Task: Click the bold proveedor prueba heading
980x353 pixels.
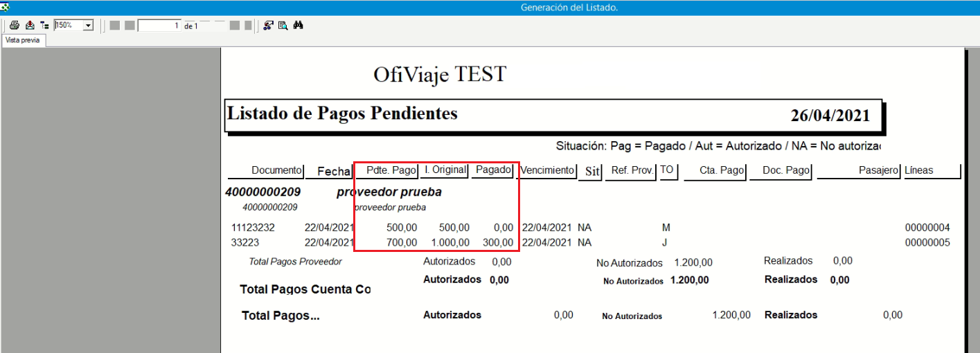Action: pyautogui.click(x=389, y=192)
